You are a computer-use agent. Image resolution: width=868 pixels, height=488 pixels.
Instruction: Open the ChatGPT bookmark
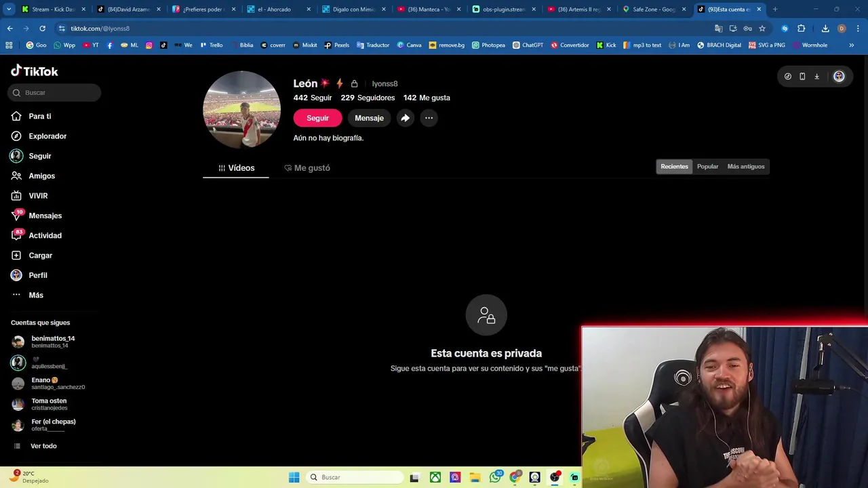pyautogui.click(x=528, y=45)
